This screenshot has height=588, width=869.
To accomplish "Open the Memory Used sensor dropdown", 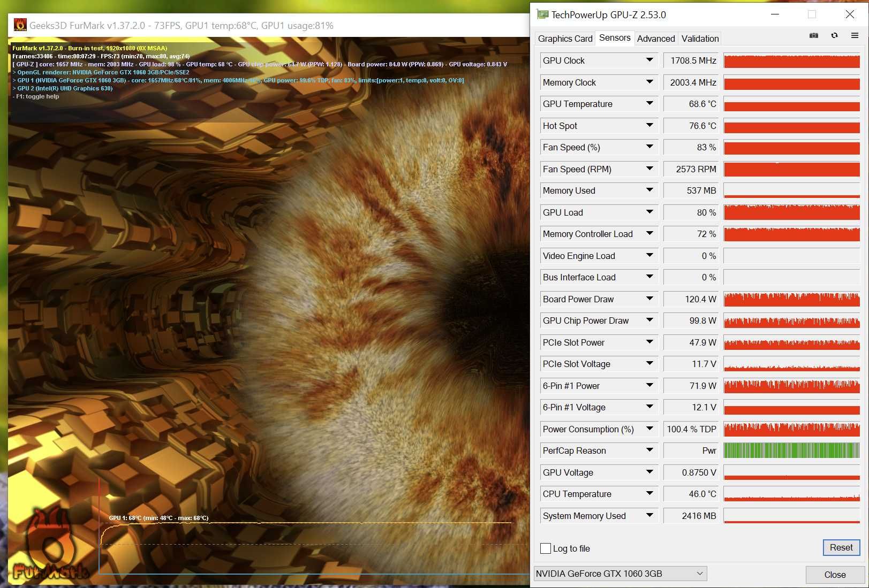I will tap(649, 190).
